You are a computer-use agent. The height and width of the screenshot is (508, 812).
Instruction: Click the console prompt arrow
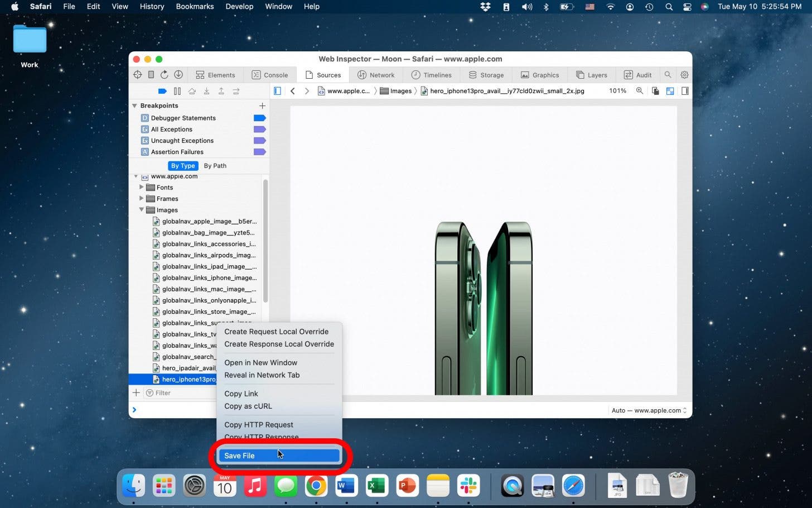click(134, 410)
